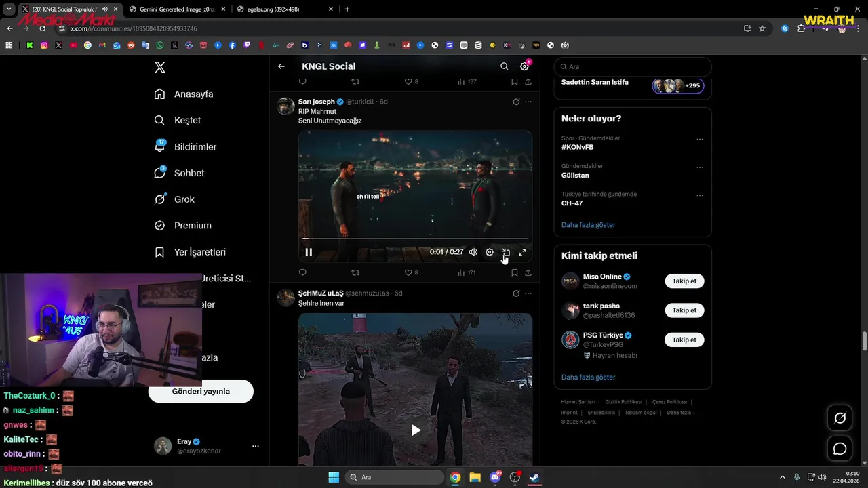Viewport: 868px width, 488px height.
Task: Play the Şehire inen var video
Action: [x=416, y=430]
